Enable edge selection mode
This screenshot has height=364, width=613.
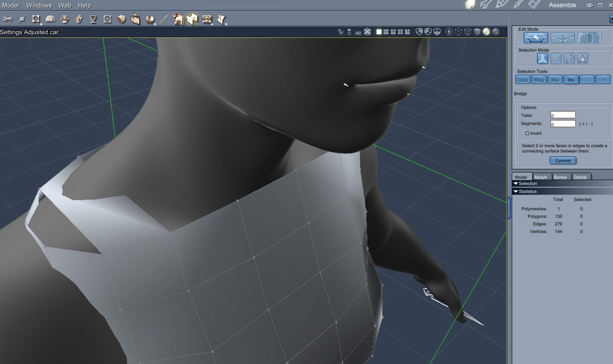tap(569, 59)
